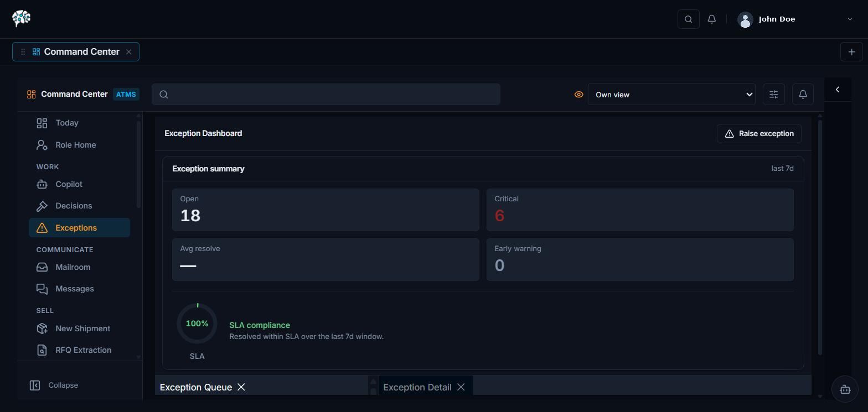Open the Own view dropdown
The height and width of the screenshot is (412, 868).
pos(671,95)
